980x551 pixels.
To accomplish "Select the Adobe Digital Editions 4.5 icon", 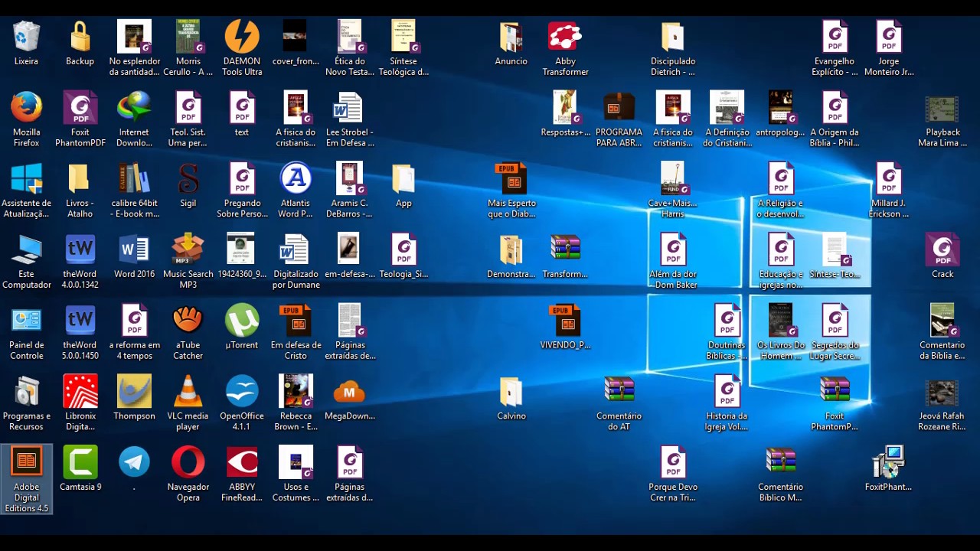I will (x=26, y=462).
